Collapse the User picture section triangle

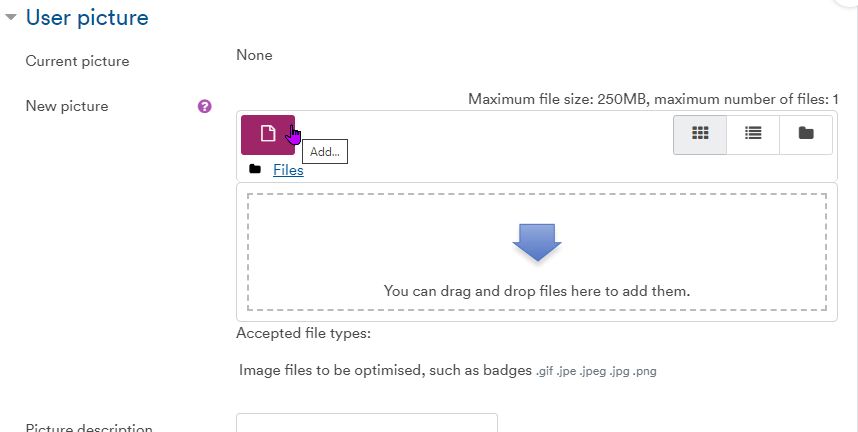[x=11, y=18]
